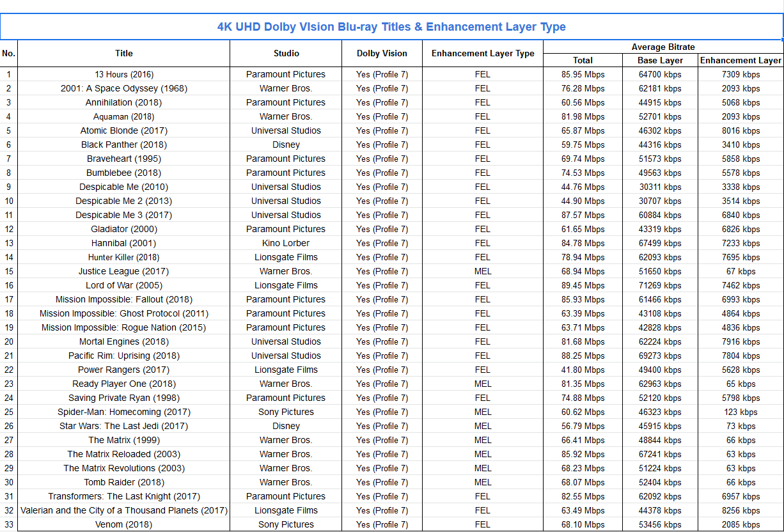Select the 'Sony Pictures' cell in the Spider-Man row
The image size is (784, 532).
286,412
